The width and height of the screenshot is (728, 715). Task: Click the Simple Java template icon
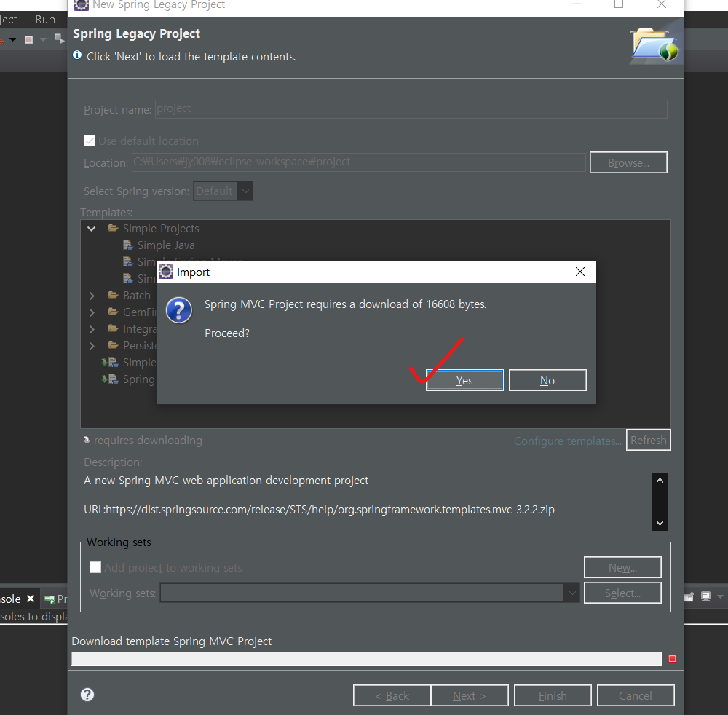[127, 245]
